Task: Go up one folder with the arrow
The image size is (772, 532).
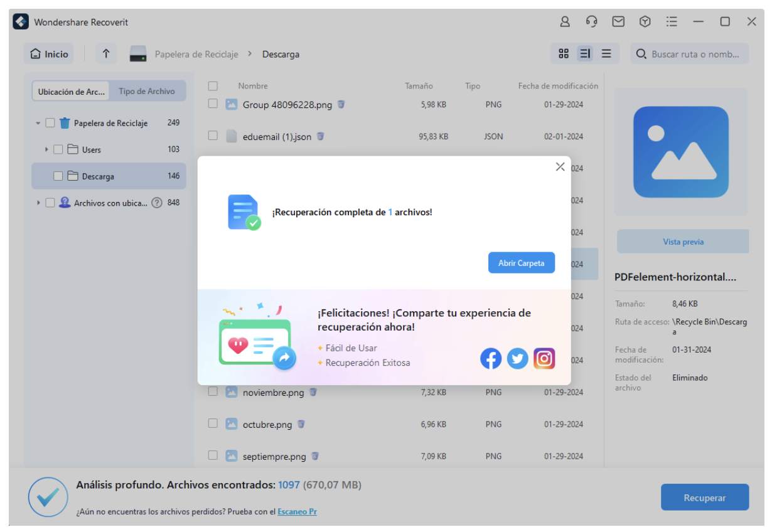Action: pos(106,54)
